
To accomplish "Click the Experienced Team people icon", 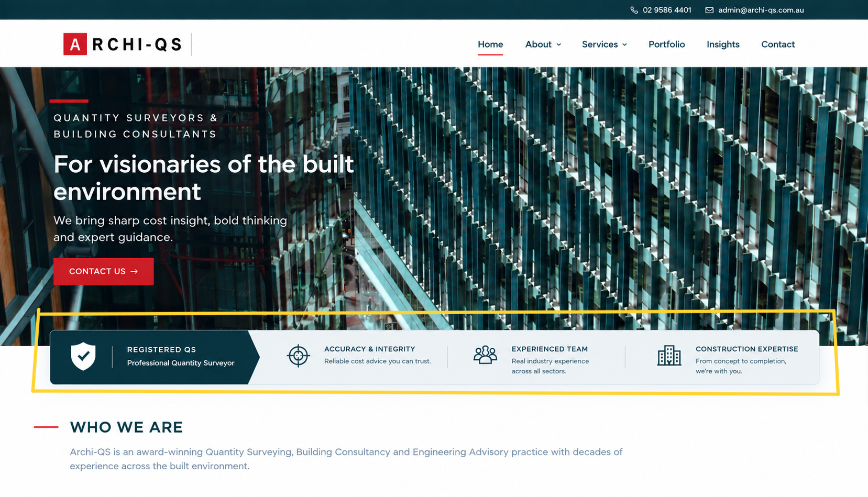I will point(485,355).
